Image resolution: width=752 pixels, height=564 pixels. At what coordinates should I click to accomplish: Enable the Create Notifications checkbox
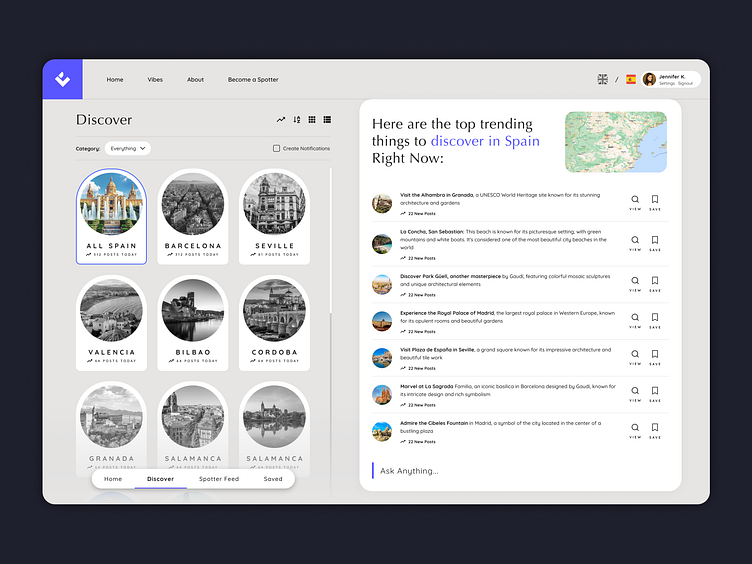276,148
